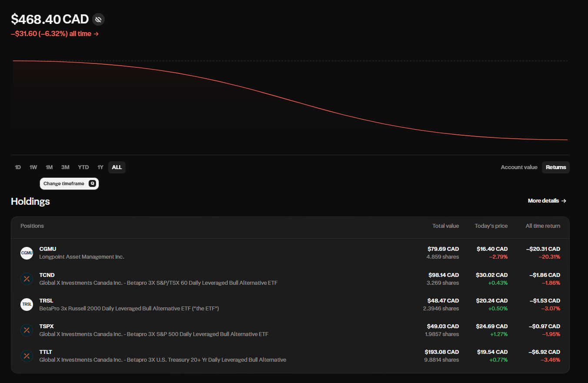Image resolution: width=588 pixels, height=383 pixels.
Task: Click the Q shortcut key badge
Action: coord(92,183)
